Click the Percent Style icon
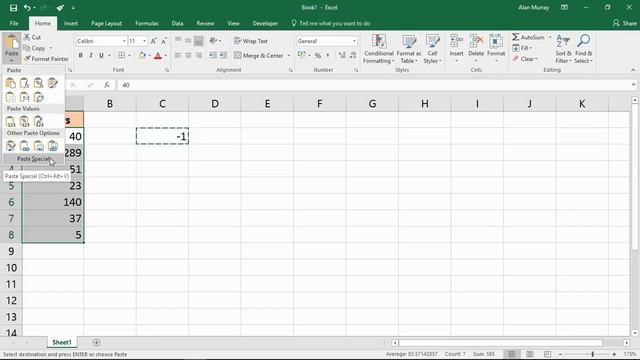This screenshot has height=360, width=640. click(318, 55)
